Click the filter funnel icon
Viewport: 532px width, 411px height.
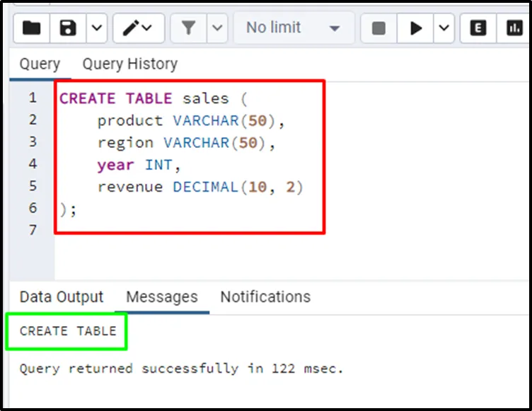pos(188,28)
